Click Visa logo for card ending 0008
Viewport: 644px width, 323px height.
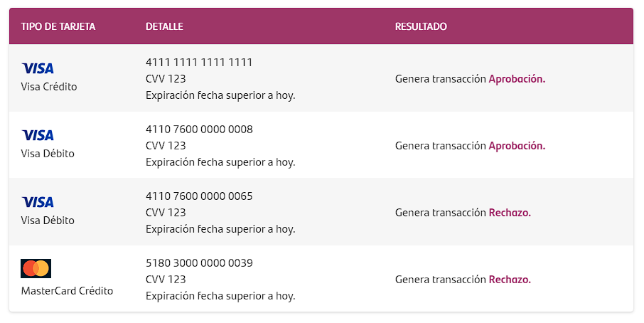click(38, 135)
